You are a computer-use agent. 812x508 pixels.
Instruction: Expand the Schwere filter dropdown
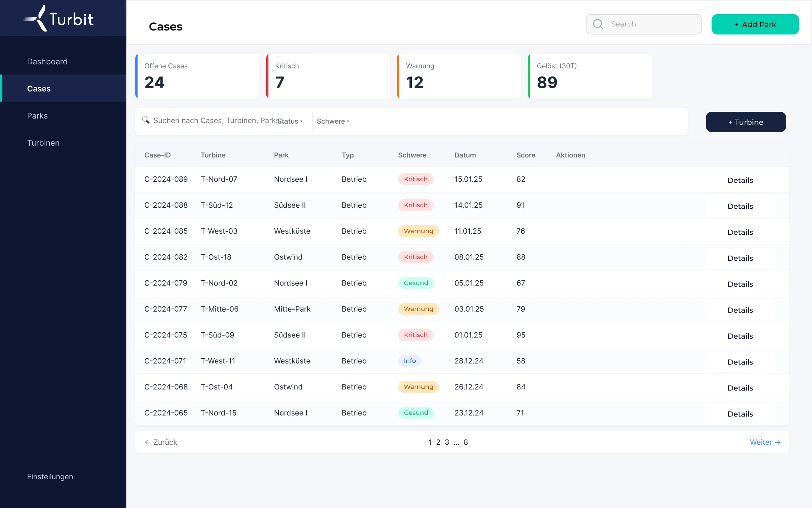pyautogui.click(x=333, y=121)
